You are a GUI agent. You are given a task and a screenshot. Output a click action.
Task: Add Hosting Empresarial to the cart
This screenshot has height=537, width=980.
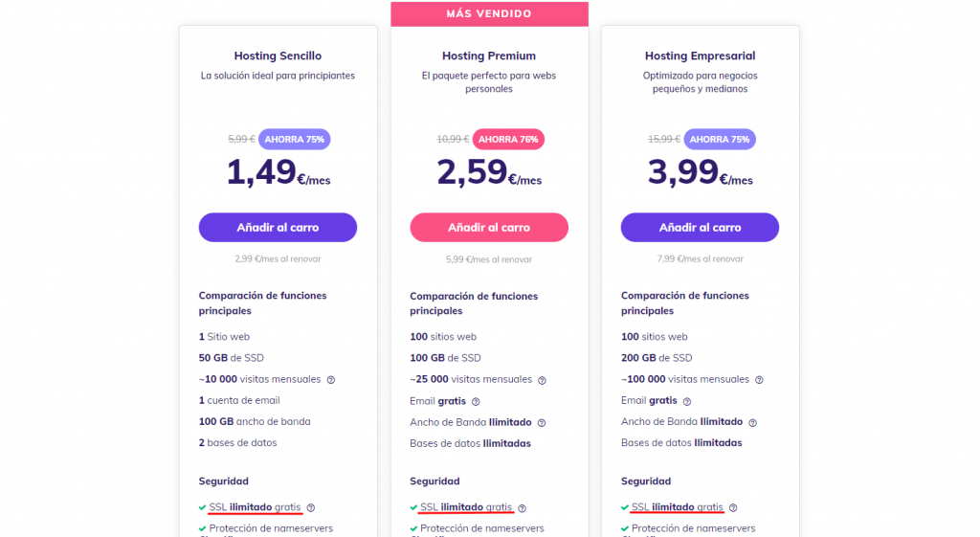click(x=700, y=228)
